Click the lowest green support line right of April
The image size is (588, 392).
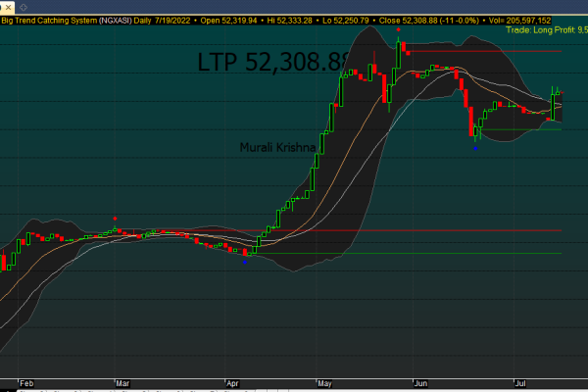coord(412,253)
